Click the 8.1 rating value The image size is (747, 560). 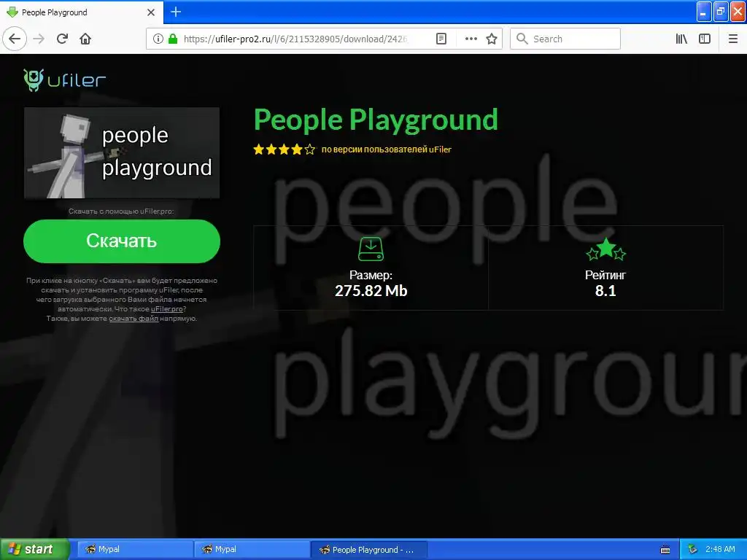click(x=605, y=290)
